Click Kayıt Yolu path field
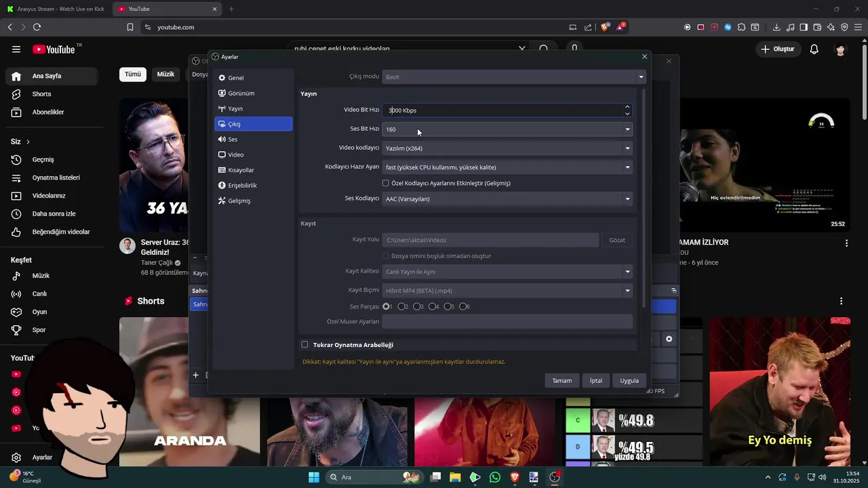Screen dimensions: 868x488 click(x=490, y=240)
